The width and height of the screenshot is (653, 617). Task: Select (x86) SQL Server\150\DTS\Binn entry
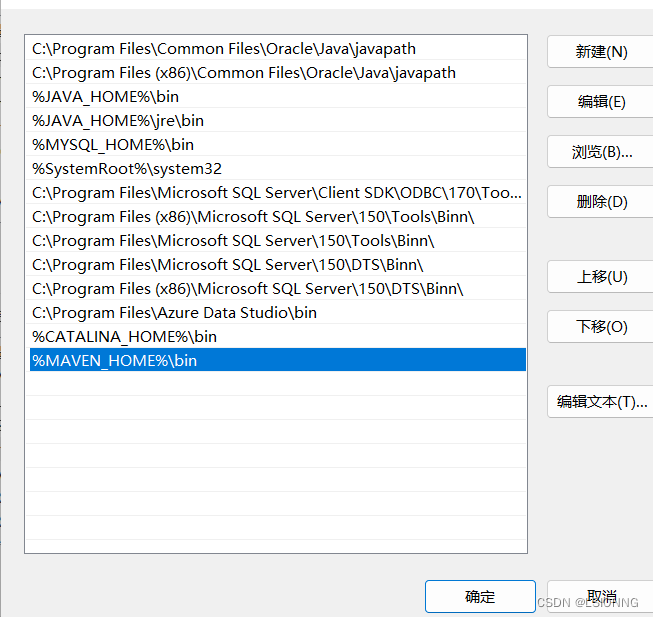[x=278, y=289]
